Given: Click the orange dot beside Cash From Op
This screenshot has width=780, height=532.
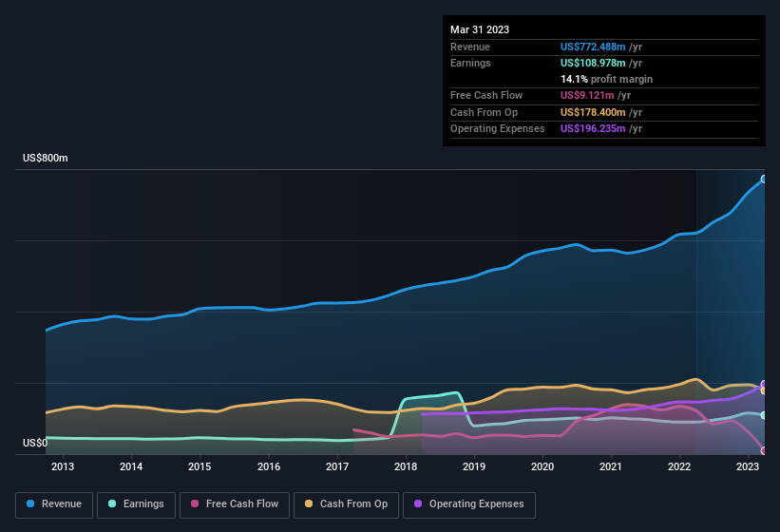Looking at the screenshot, I should (x=310, y=504).
